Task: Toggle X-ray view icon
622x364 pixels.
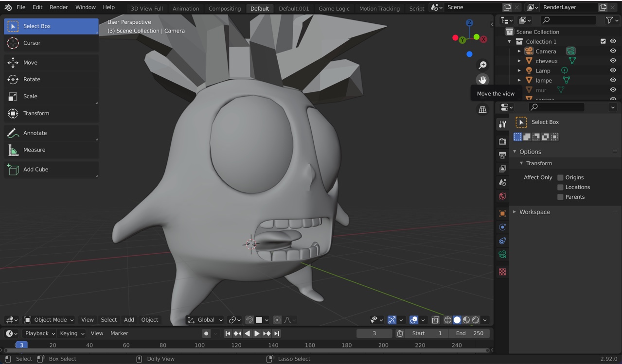Action: pos(436,320)
